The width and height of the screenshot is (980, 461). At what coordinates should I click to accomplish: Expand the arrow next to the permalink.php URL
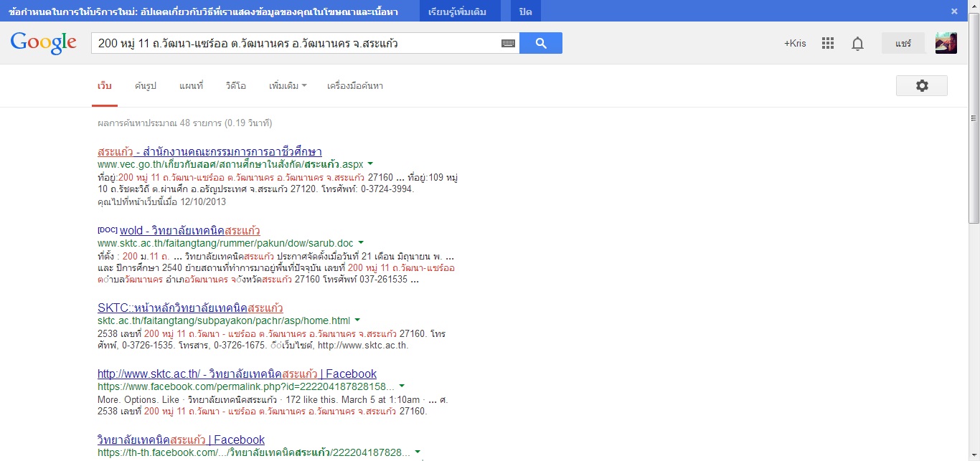pyautogui.click(x=402, y=386)
